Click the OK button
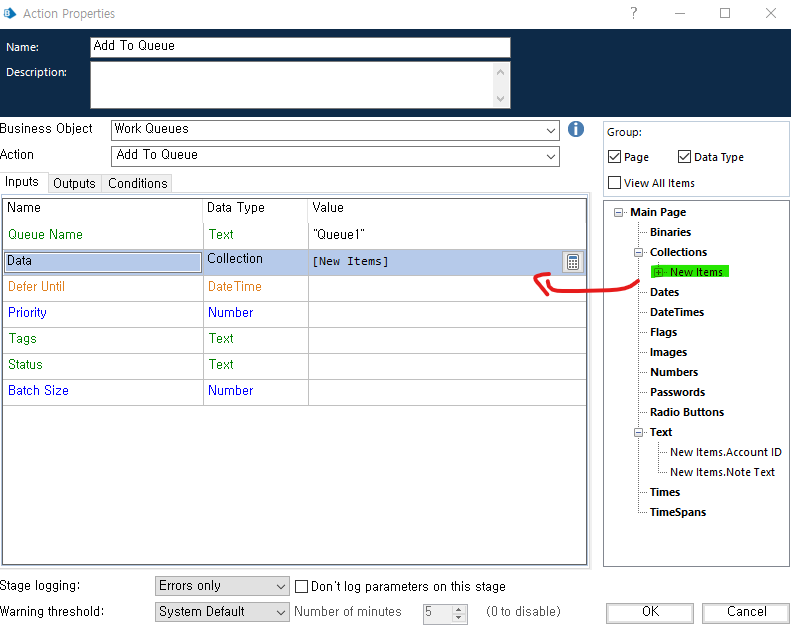The width and height of the screenshot is (791, 627). [650, 612]
